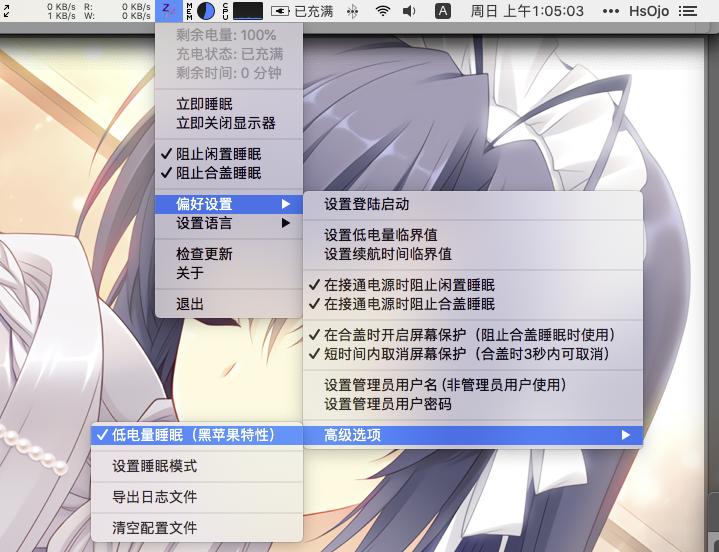Open the input source A icon

pyautogui.click(x=442, y=11)
